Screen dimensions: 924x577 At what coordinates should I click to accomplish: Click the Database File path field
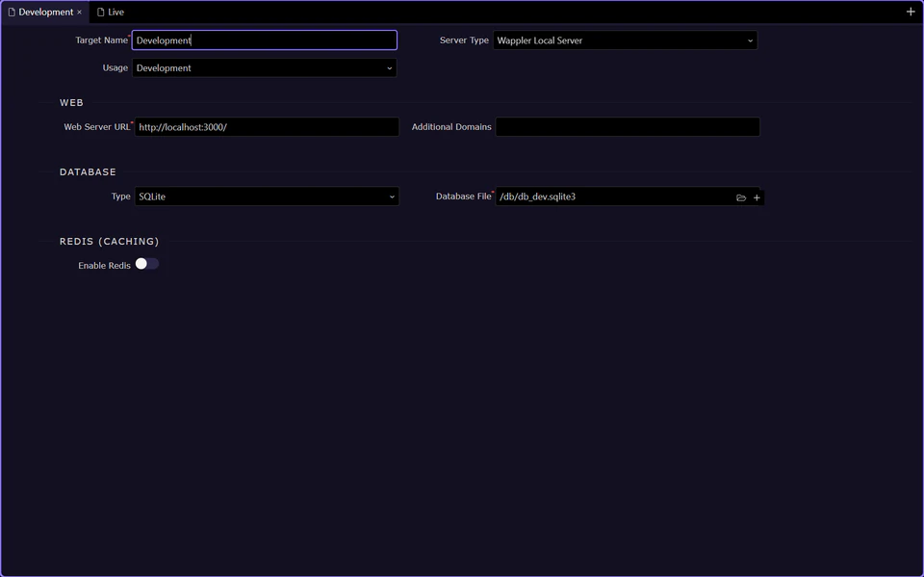tap(606, 197)
